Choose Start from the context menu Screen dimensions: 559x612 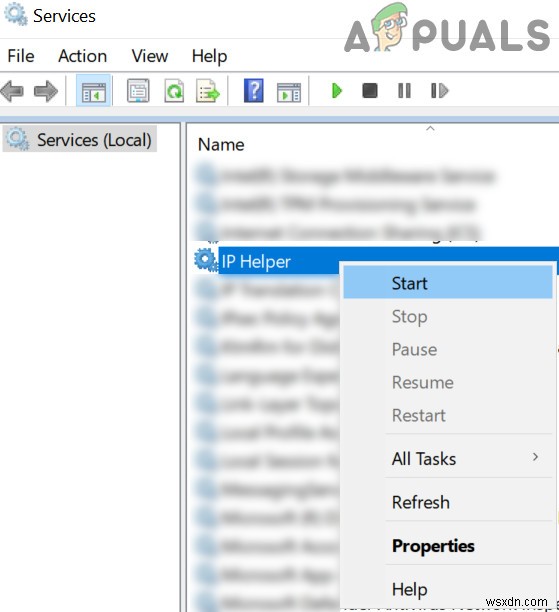pos(448,283)
